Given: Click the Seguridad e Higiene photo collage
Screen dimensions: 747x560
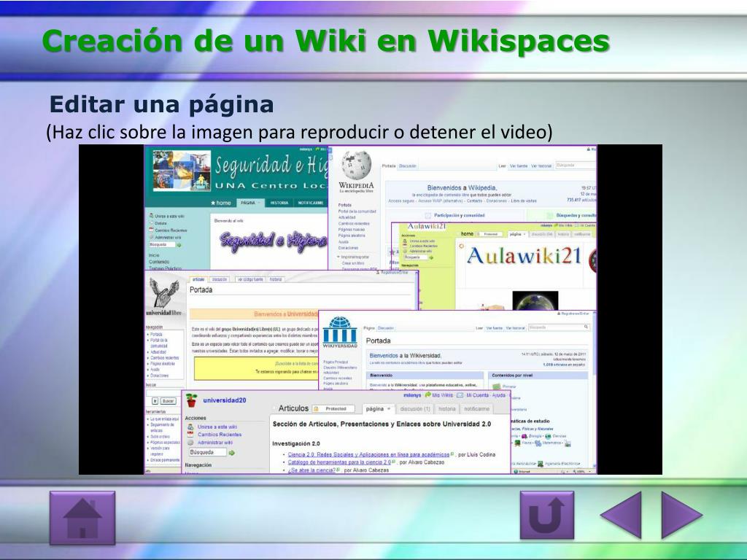Looking at the screenshot, I should [182, 171].
